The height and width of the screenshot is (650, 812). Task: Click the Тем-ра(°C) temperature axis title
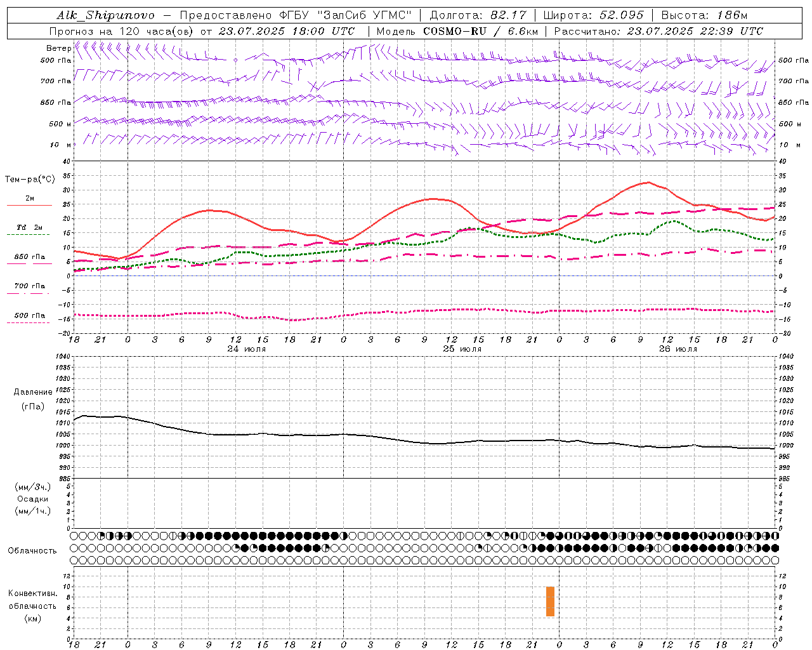pyautogui.click(x=30, y=180)
